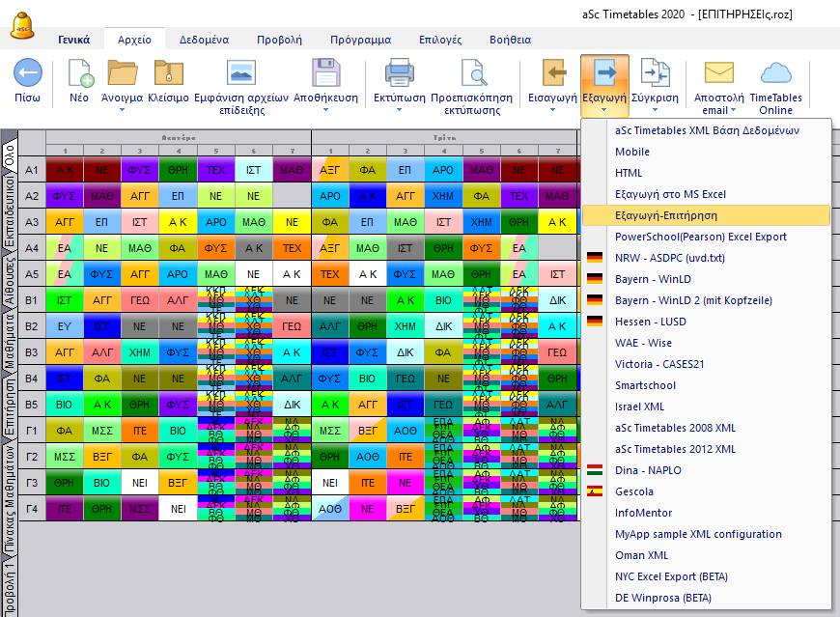
Task: Click the Κλείσιμο archive folder icon
Action: [168, 73]
